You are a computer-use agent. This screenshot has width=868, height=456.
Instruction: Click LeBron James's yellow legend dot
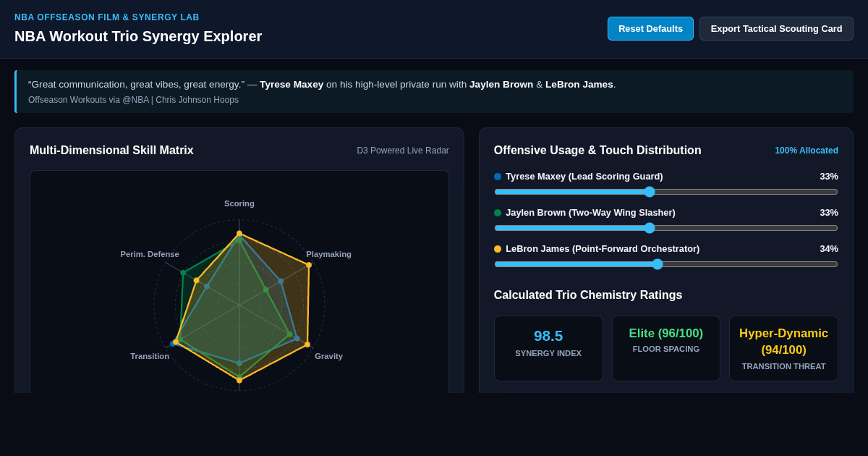[498, 249]
